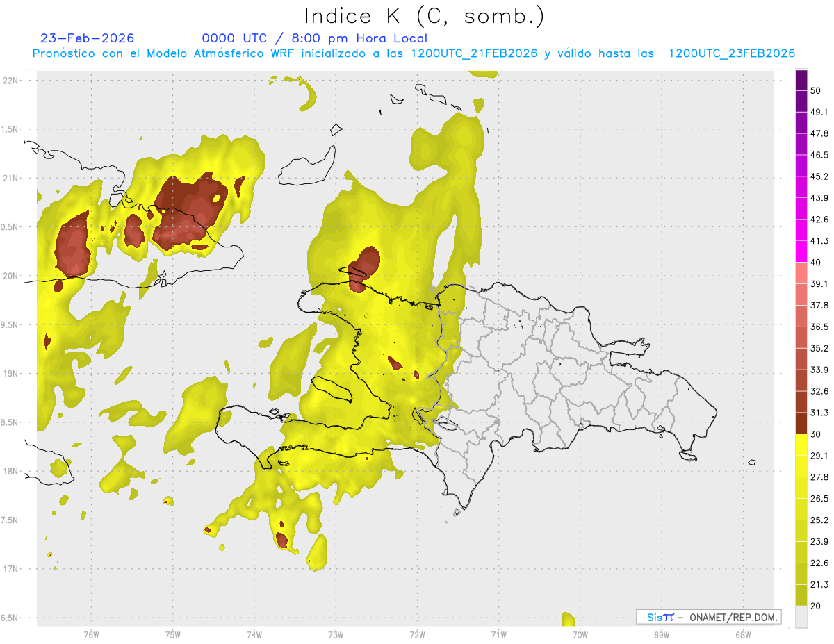Click the colorbar label "33.9"
The width and height of the screenshot is (834, 644).
(819, 370)
